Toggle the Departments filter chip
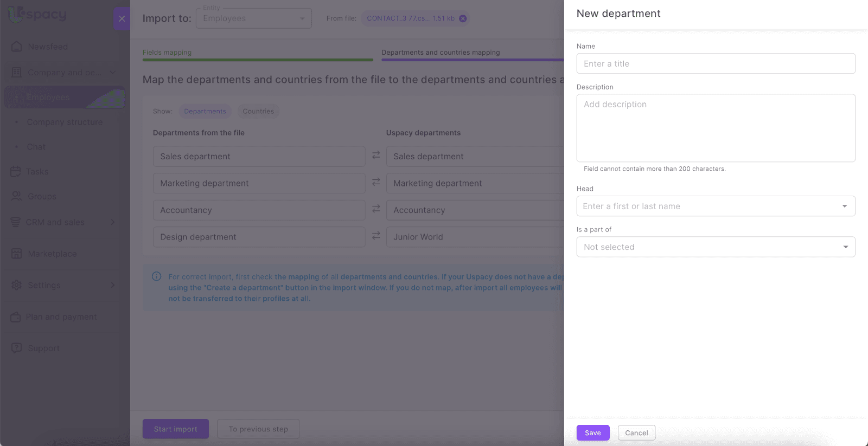Screen dimensions: 868x446 point(205,111)
